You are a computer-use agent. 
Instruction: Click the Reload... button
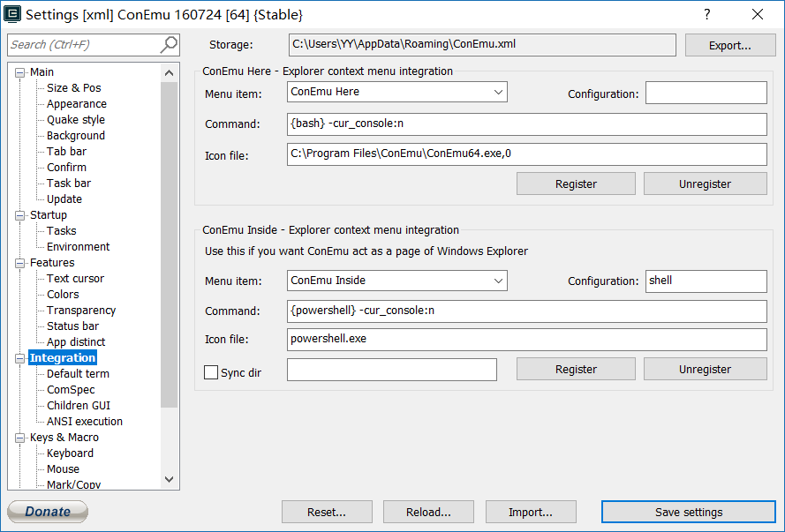point(428,512)
